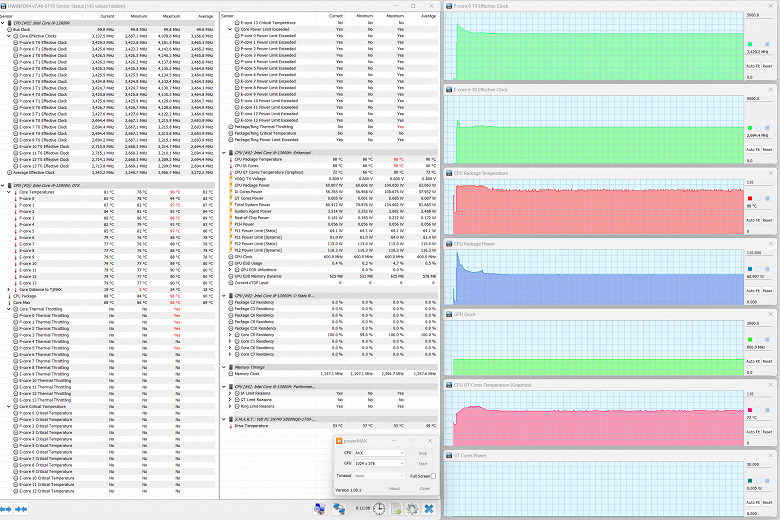Click the green color box in P-core 0 graph

click(x=750, y=46)
